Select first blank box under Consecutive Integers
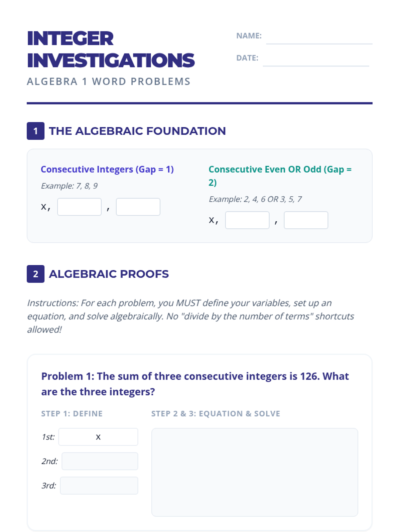The width and height of the screenshot is (399, 532). 79,207
